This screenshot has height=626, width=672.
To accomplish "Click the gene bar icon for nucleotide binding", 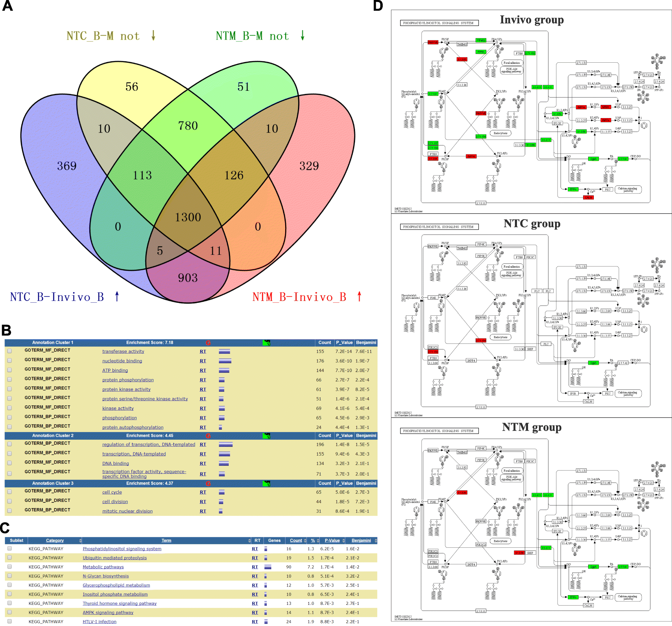I will click(225, 361).
